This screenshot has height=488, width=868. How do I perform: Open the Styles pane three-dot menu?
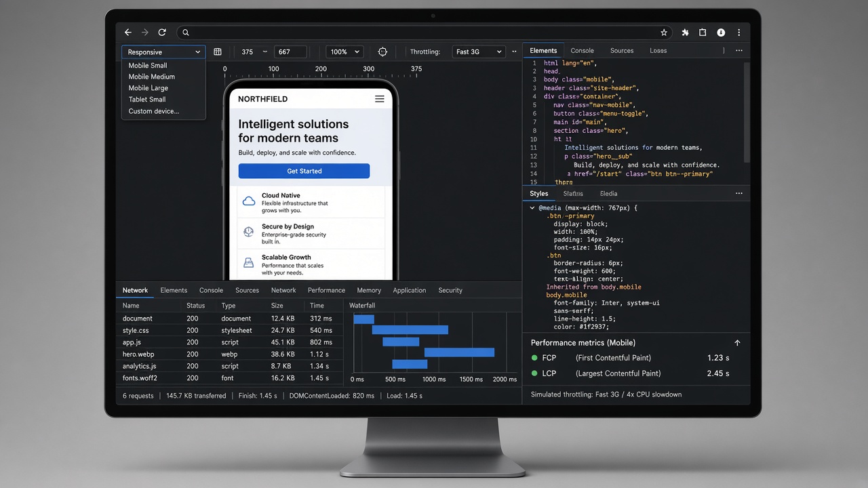pyautogui.click(x=738, y=193)
